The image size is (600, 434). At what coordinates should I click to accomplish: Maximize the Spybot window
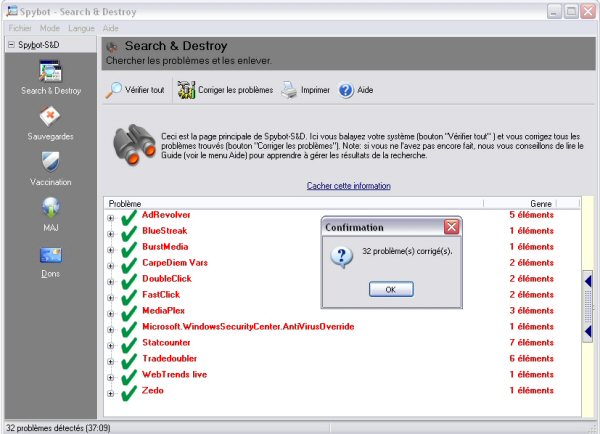571,11
